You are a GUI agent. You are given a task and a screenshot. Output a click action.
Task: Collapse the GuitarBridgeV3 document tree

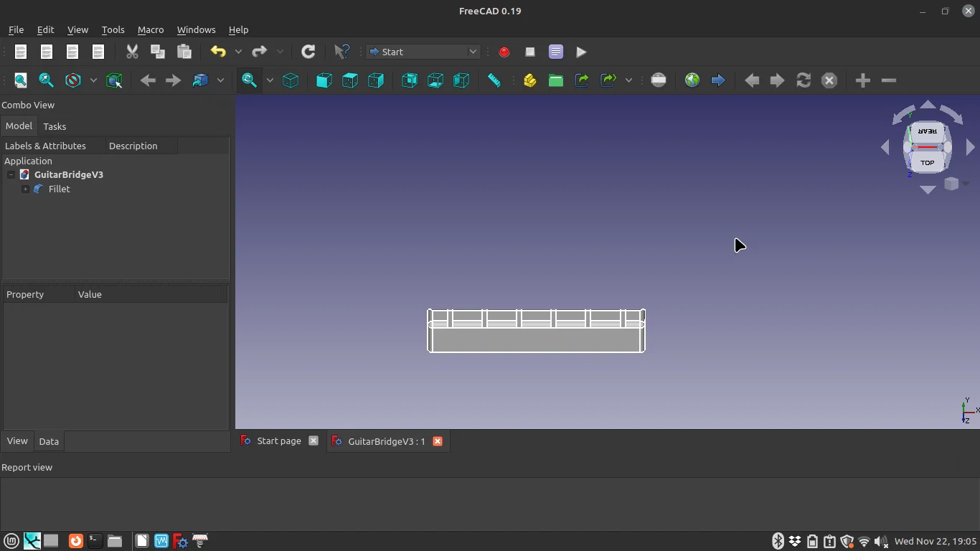tap(11, 175)
